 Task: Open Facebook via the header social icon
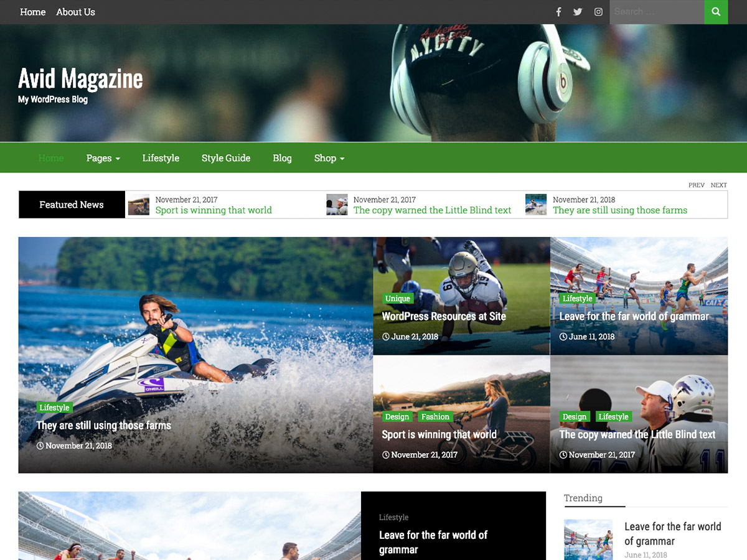point(558,12)
